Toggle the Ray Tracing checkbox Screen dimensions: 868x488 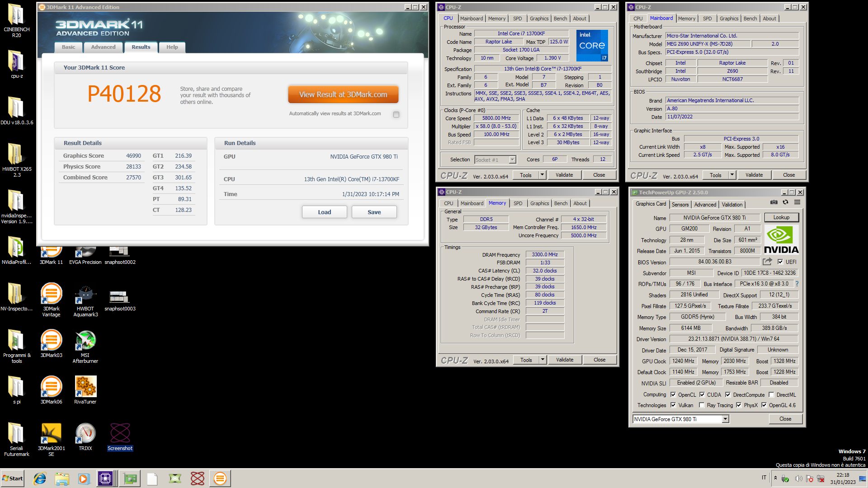point(702,405)
